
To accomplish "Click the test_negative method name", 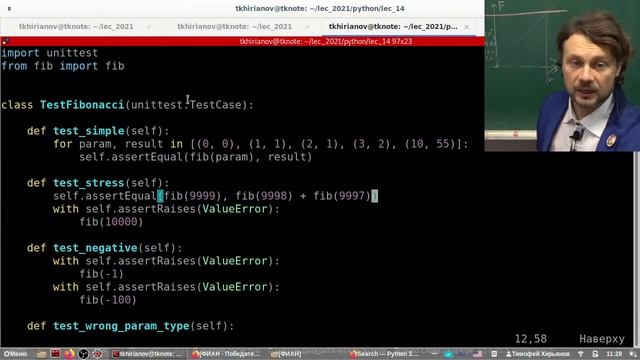I will pos(95,248).
